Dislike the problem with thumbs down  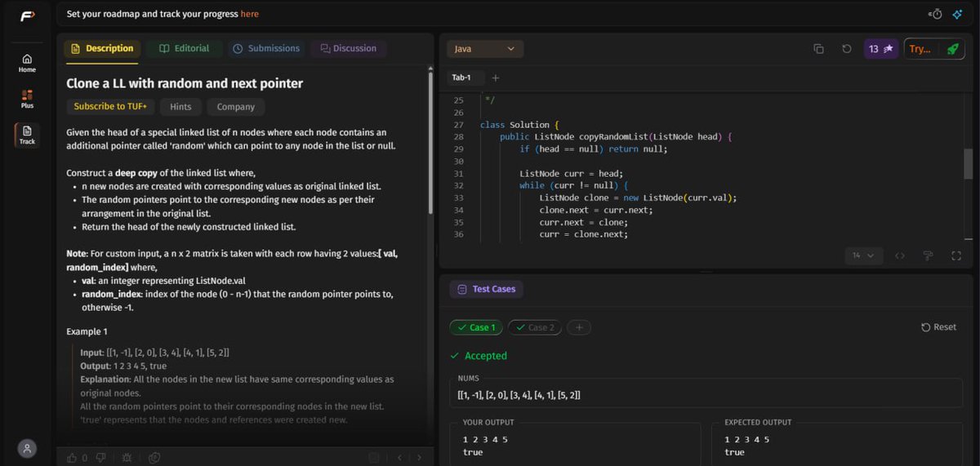coord(100,458)
